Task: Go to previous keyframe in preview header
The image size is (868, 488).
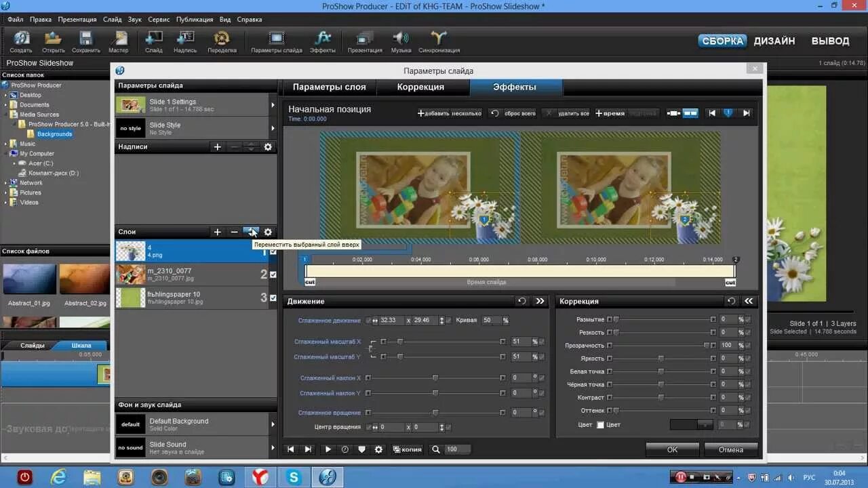Action: tap(711, 113)
